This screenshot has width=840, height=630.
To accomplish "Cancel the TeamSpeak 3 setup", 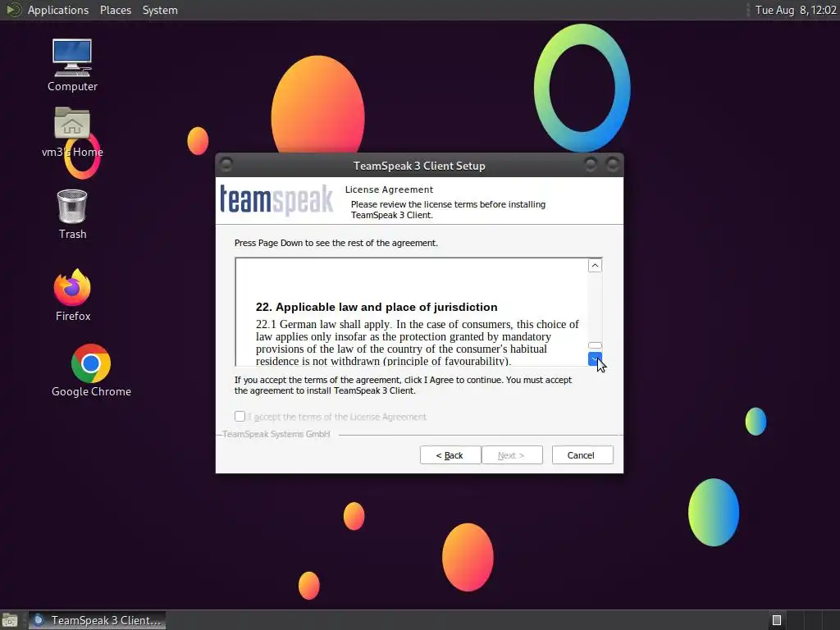I will click(582, 454).
